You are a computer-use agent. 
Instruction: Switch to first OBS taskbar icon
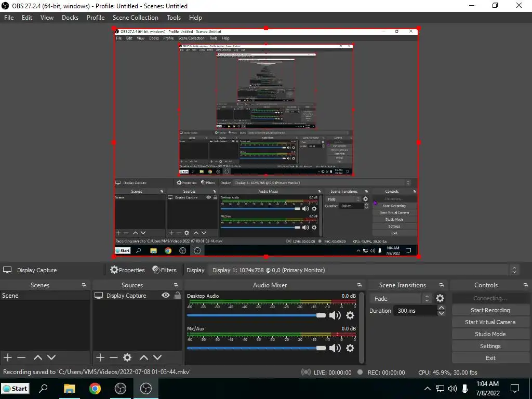121,389
